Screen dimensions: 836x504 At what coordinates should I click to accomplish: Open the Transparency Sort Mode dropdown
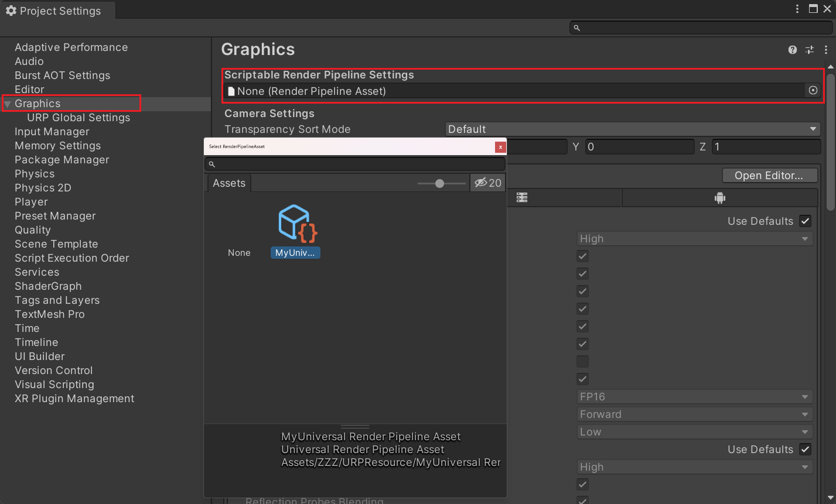633,129
